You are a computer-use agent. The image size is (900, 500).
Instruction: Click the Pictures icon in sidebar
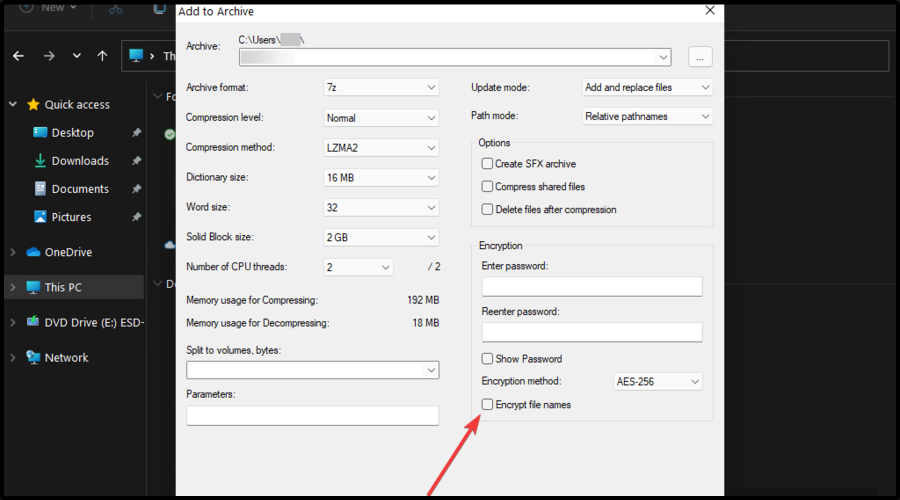[x=40, y=217]
